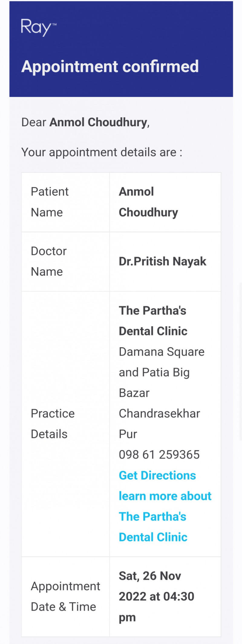Click the trademark symbol next to Ray
The image size is (242, 644).
[x=54, y=24]
